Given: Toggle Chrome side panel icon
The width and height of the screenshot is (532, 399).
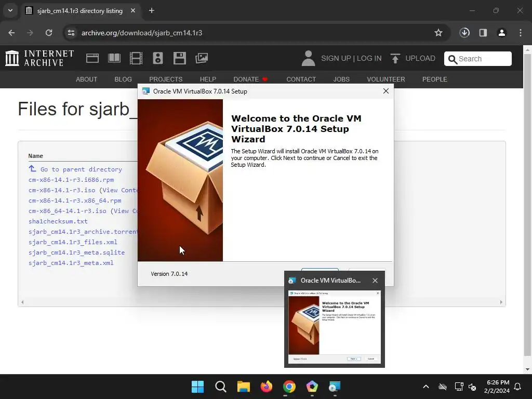Looking at the screenshot, I should [x=483, y=33].
